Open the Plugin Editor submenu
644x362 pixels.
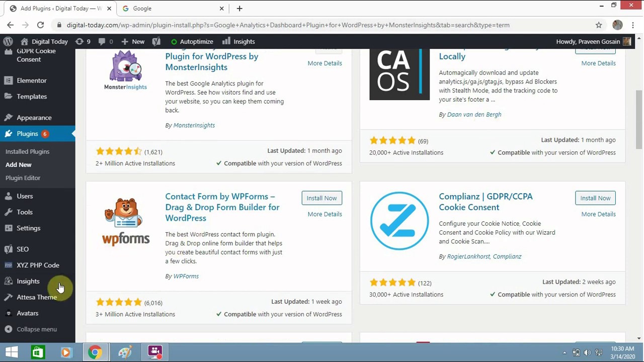23,177
